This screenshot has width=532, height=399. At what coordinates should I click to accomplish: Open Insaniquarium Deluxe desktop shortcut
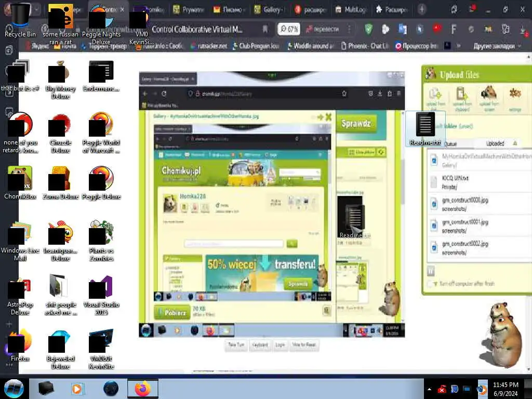coord(60,241)
